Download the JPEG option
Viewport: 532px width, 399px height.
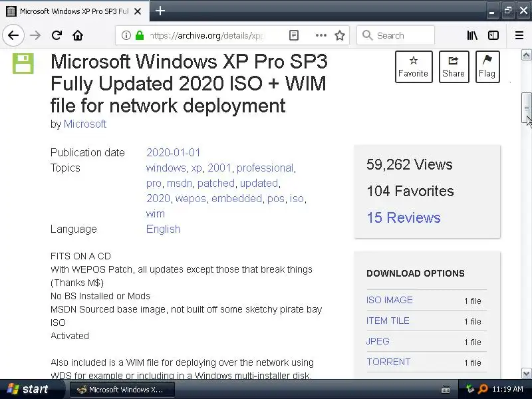pos(378,341)
